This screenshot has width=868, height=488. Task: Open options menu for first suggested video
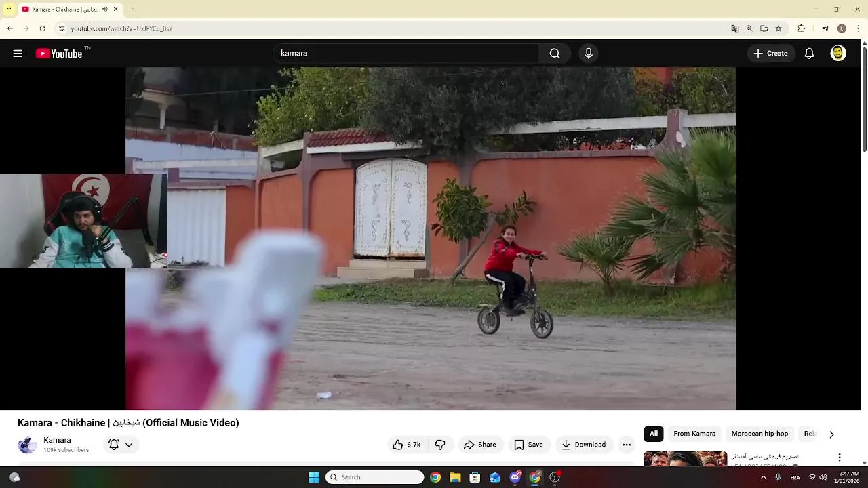pyautogui.click(x=840, y=457)
